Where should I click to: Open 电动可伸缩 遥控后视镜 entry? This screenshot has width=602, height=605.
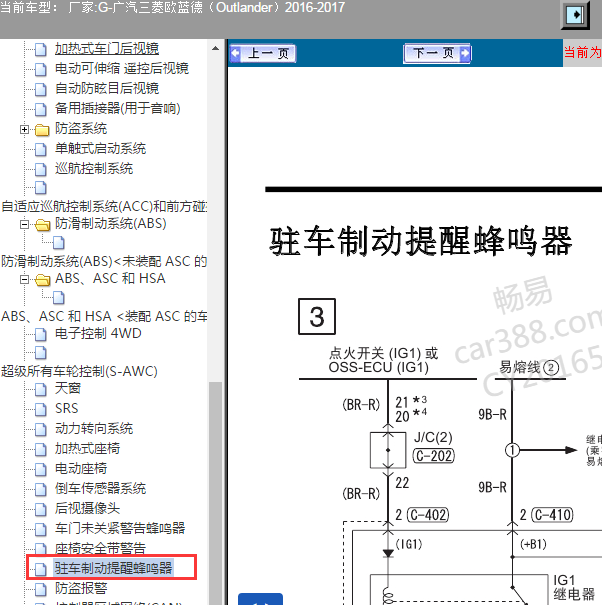tap(122, 69)
